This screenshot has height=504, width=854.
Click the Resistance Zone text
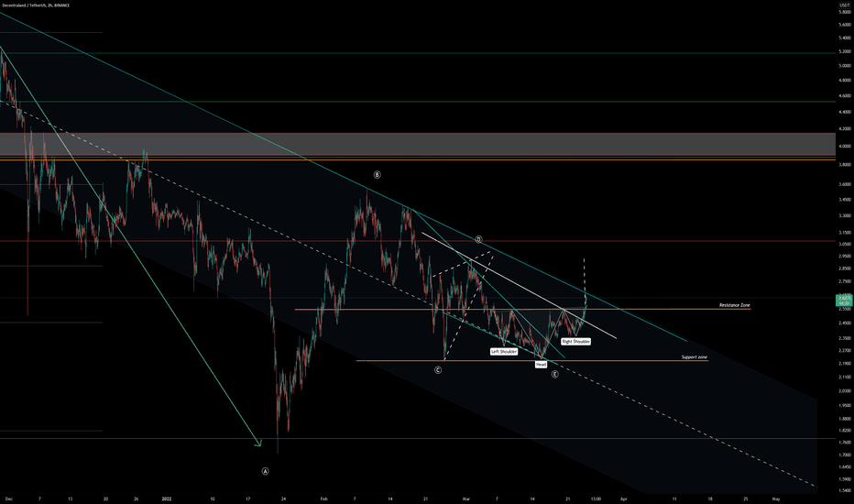click(734, 305)
